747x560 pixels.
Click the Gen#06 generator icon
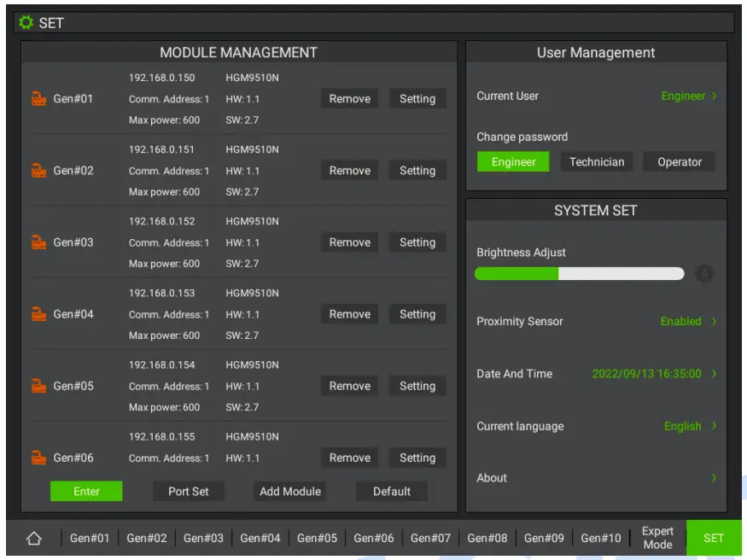37,458
